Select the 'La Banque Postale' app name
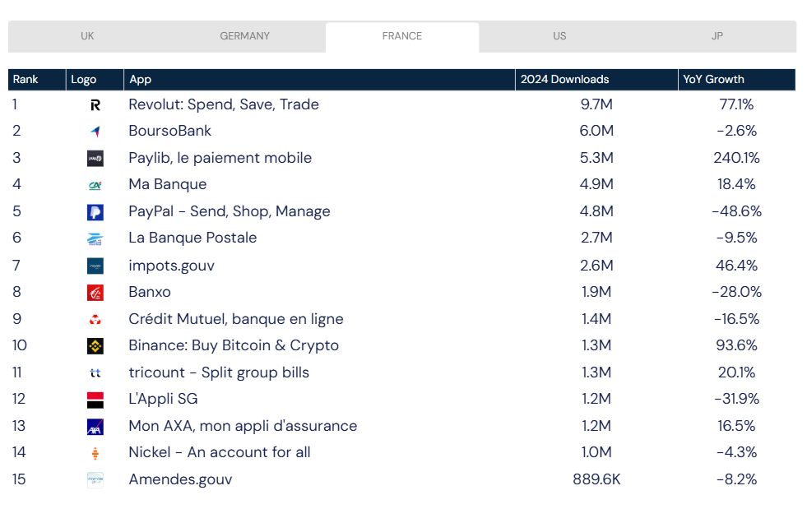Viewport: 807px width, 532px height. [192, 238]
